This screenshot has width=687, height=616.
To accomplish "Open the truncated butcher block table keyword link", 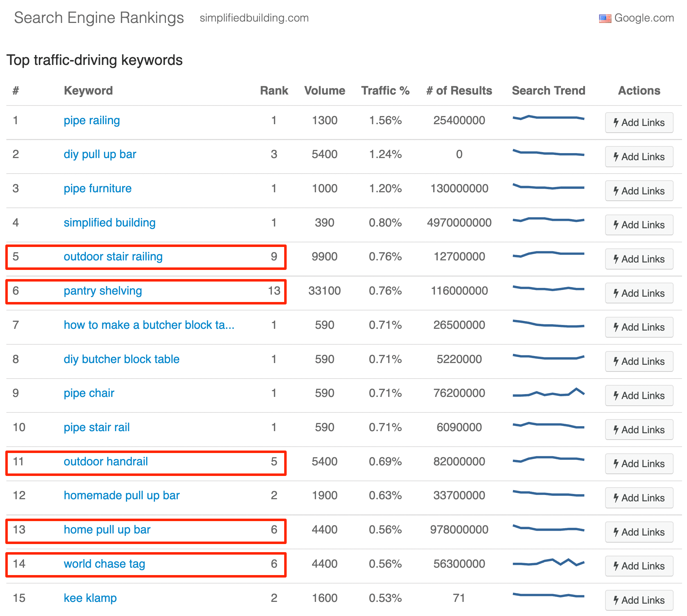I will pyautogui.click(x=149, y=325).
